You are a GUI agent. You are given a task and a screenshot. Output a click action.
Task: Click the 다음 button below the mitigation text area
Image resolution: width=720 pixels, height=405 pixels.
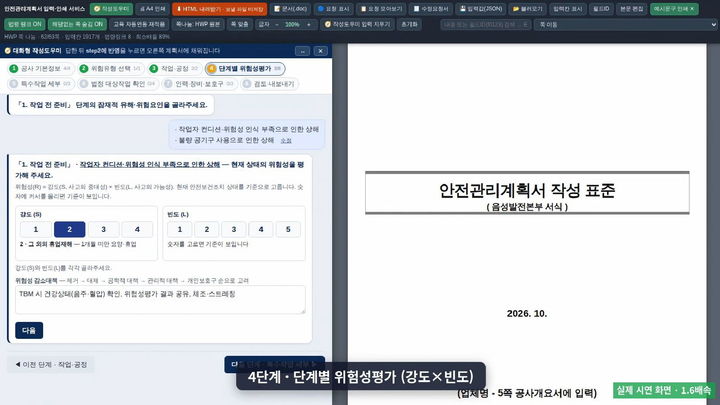coord(29,330)
